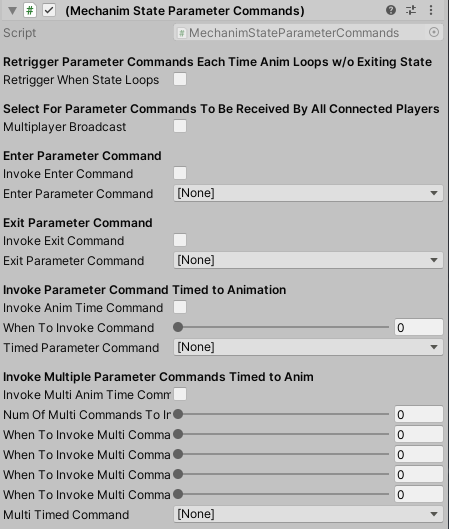This screenshot has width=449, height=529.
Task: Open the component three-dot context menu
Action: [431, 10]
